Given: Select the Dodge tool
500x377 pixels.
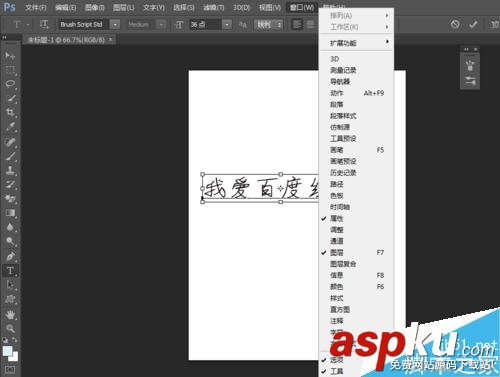Looking at the screenshot, I should pyautogui.click(x=10, y=242).
